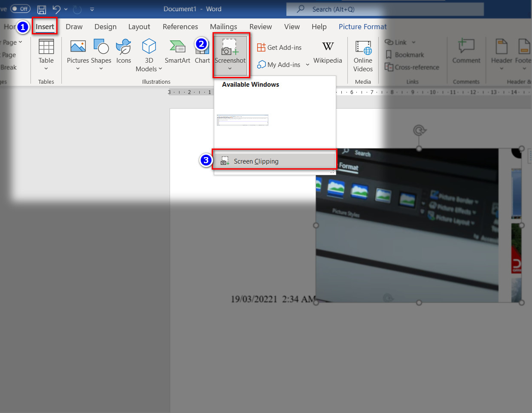Open the Draw tab
The image size is (532, 413).
pyautogui.click(x=74, y=27)
